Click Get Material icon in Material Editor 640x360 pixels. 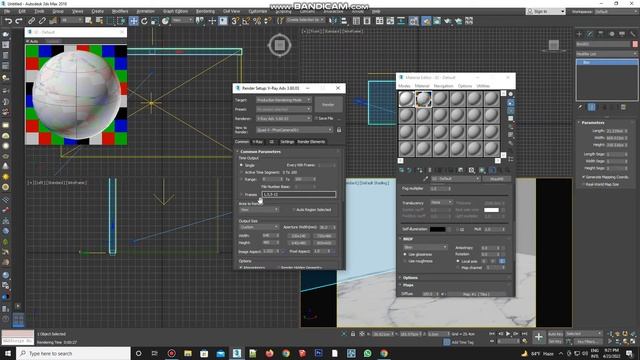[x=402, y=170]
